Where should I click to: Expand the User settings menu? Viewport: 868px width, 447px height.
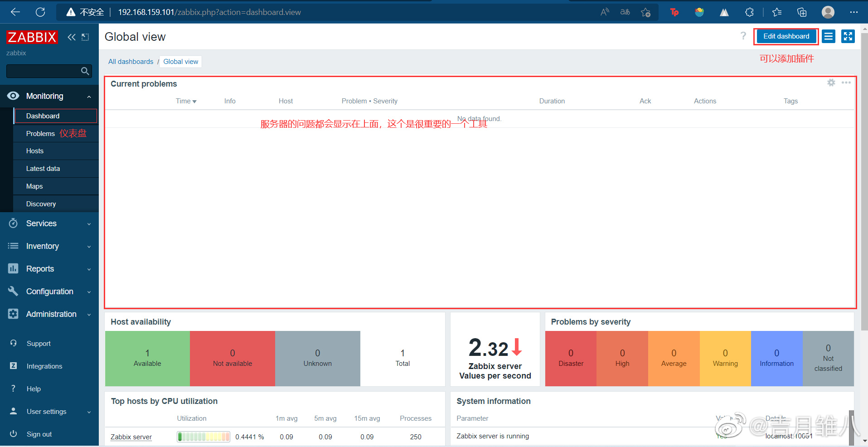click(x=49, y=412)
